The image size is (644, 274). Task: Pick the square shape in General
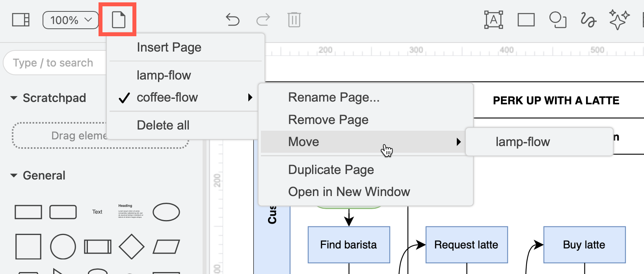(28, 246)
